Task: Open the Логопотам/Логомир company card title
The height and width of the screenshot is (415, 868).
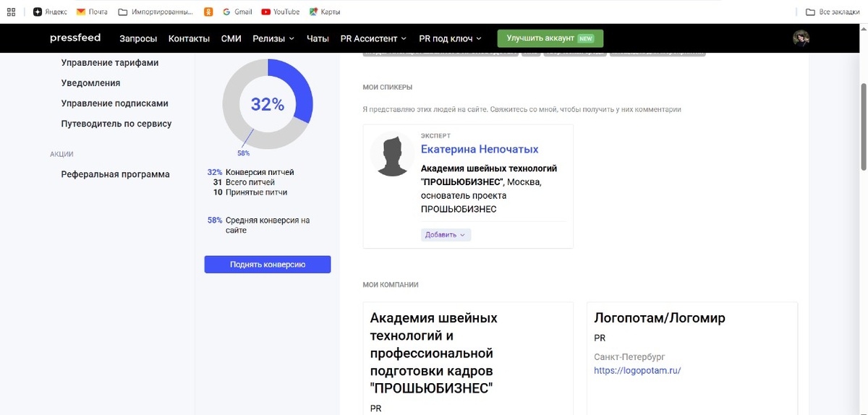Action: [x=659, y=318]
